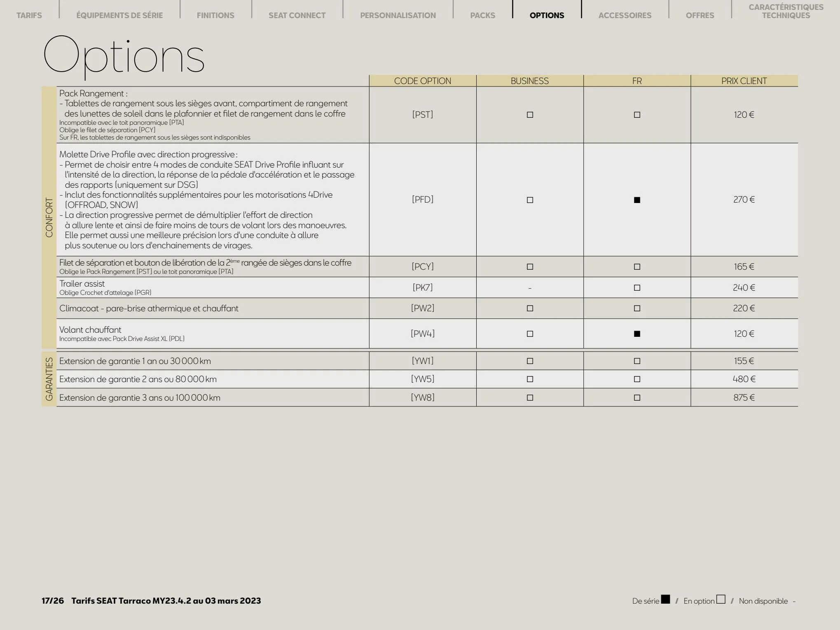Open the TARIFS tab
Image resolution: width=840 pixels, height=630 pixels.
click(x=29, y=15)
